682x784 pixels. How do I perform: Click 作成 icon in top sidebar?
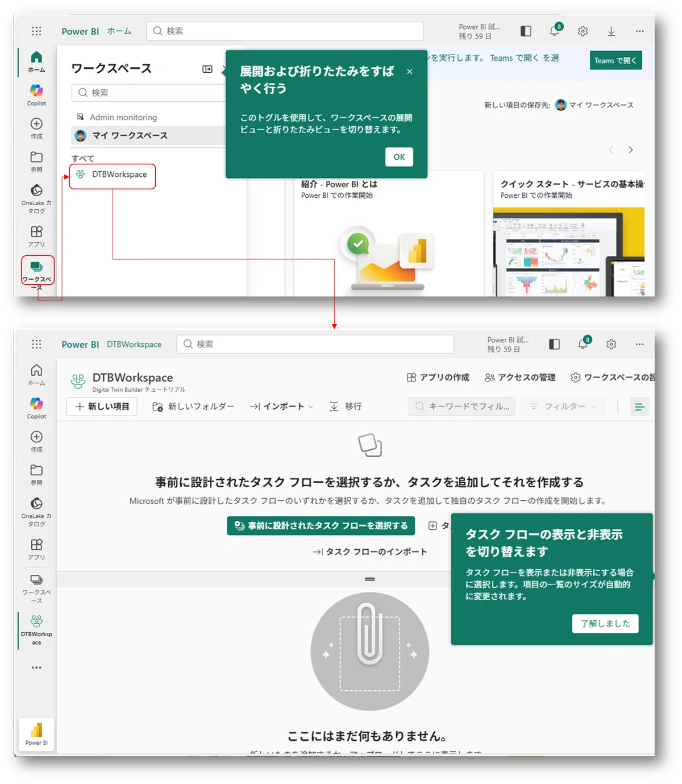36,128
